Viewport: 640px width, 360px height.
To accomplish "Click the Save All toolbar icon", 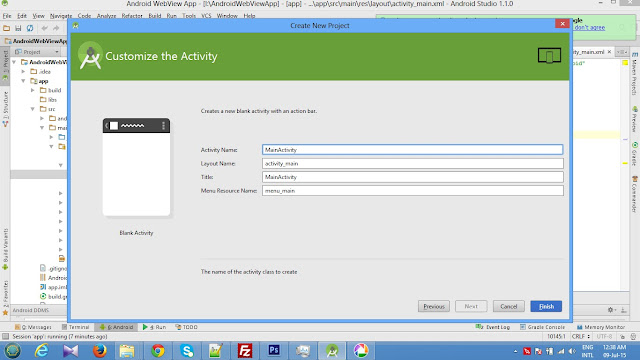I will (x=18, y=28).
